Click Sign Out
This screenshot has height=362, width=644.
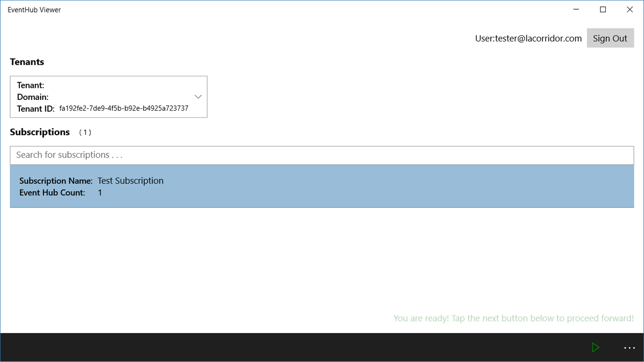point(610,38)
